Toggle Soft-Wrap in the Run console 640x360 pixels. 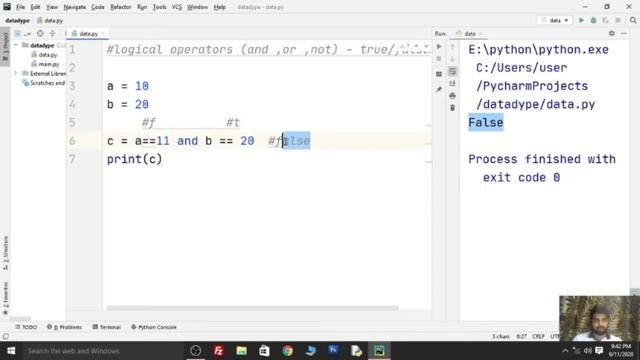[452, 71]
